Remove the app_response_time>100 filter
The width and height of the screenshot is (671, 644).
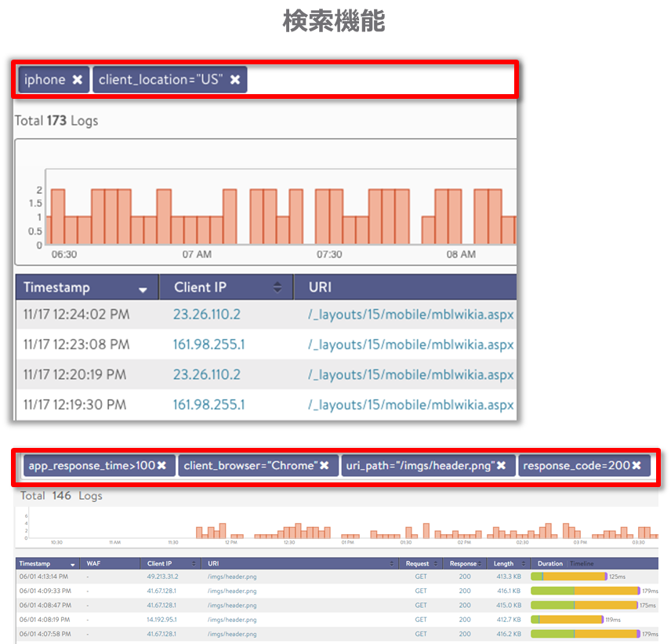pyautogui.click(x=161, y=465)
